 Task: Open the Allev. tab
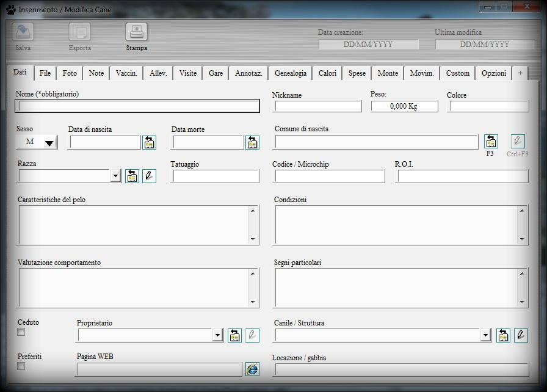pyautogui.click(x=158, y=73)
